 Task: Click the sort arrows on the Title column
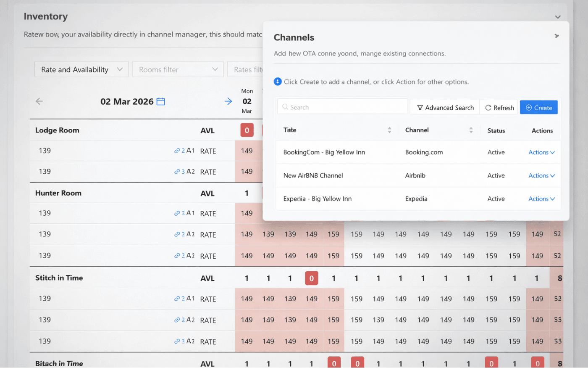(x=389, y=130)
